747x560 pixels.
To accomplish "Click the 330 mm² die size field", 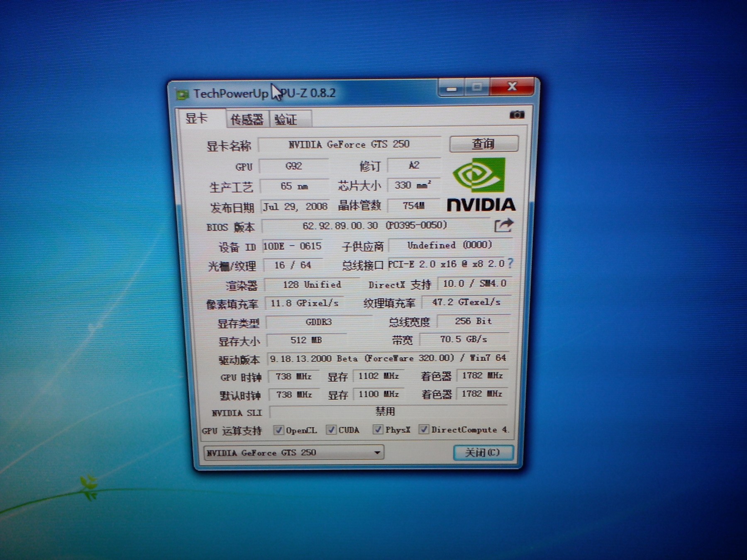I will point(414,185).
